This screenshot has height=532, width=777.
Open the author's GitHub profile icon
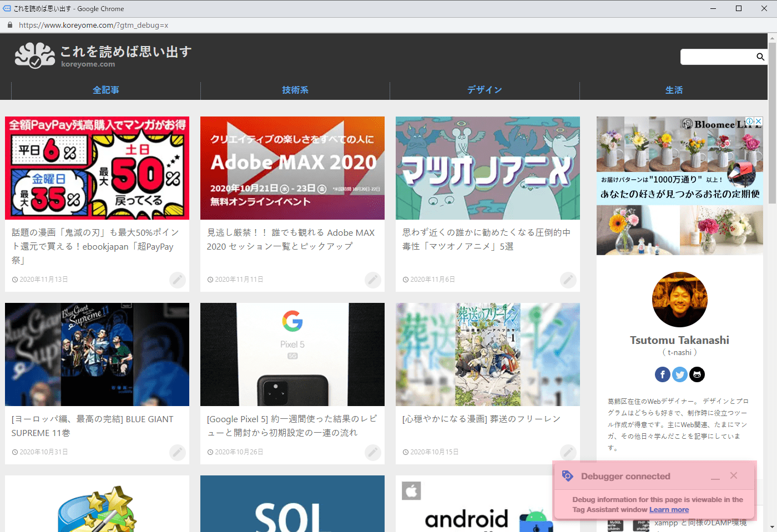697,374
